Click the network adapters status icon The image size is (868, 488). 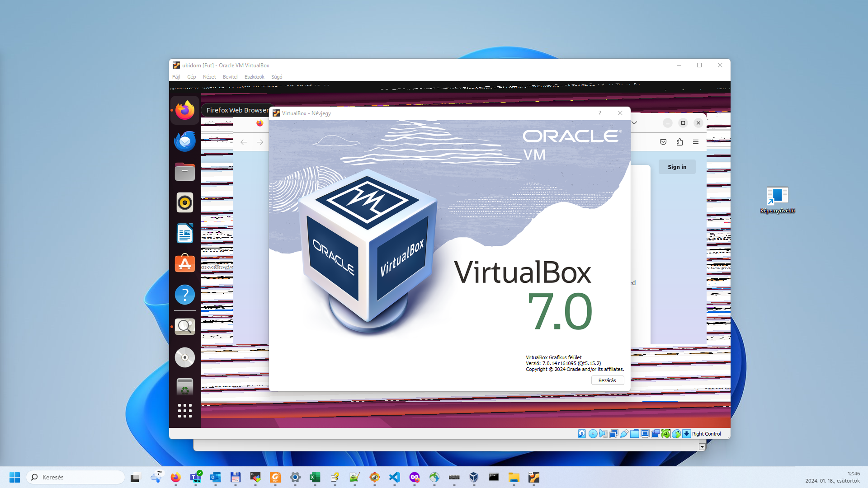(x=613, y=434)
